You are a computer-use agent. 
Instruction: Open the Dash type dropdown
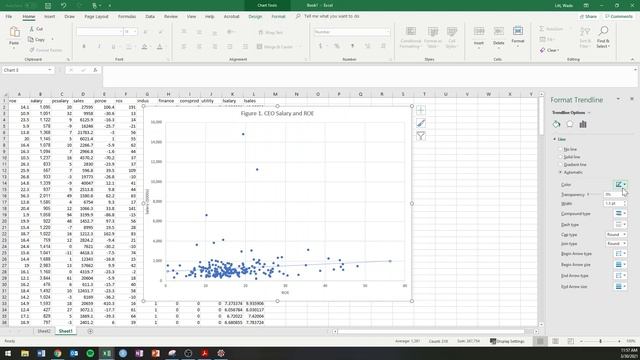tap(620, 224)
